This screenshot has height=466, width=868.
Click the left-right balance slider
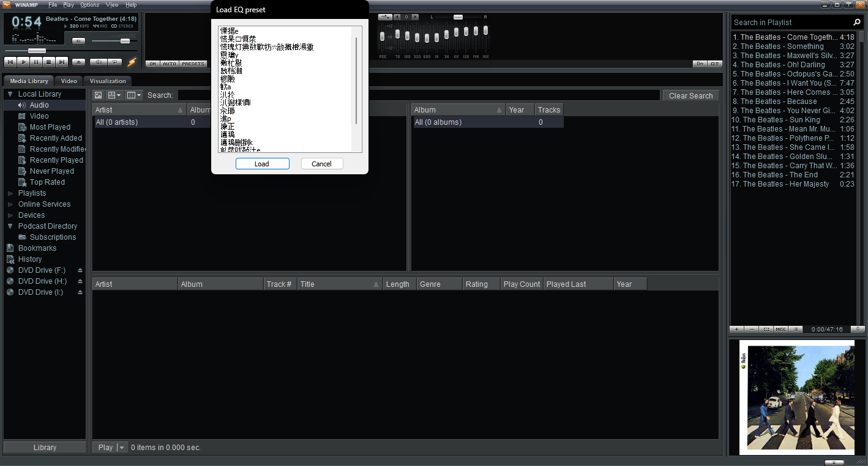point(458,17)
